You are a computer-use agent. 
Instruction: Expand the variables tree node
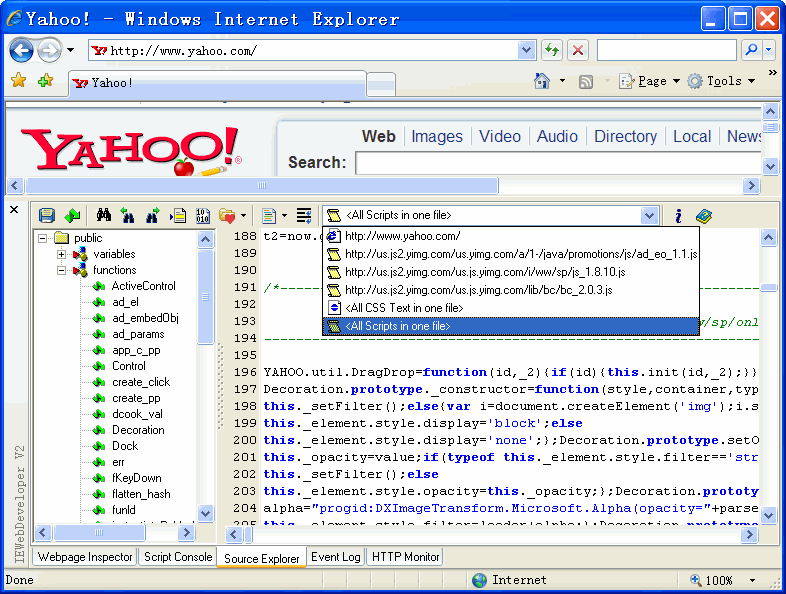(x=61, y=254)
